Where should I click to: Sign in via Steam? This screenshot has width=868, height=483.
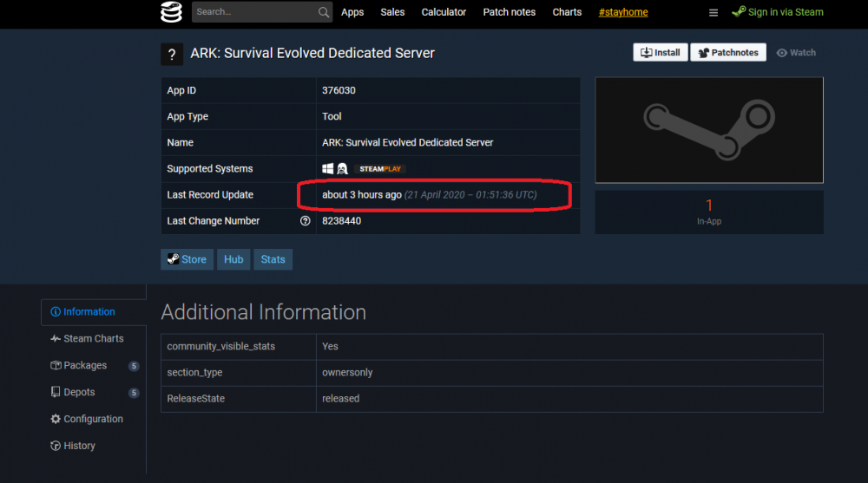coord(777,12)
